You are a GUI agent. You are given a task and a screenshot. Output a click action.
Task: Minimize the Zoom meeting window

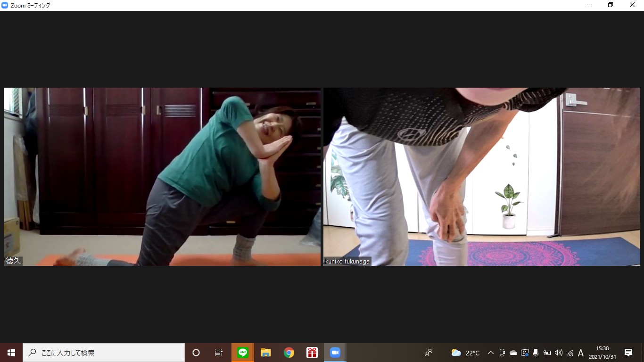coord(589,5)
